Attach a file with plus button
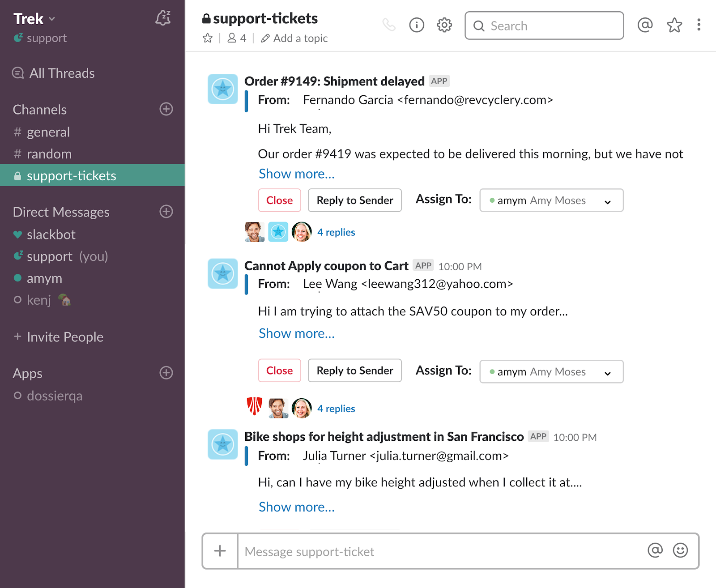The width and height of the screenshot is (716, 588). point(220,551)
